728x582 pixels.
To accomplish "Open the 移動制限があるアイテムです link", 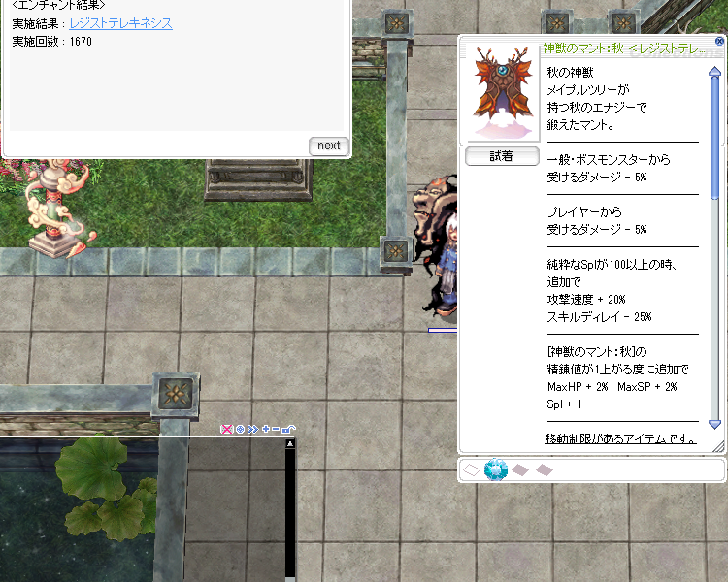I will pos(620,438).
